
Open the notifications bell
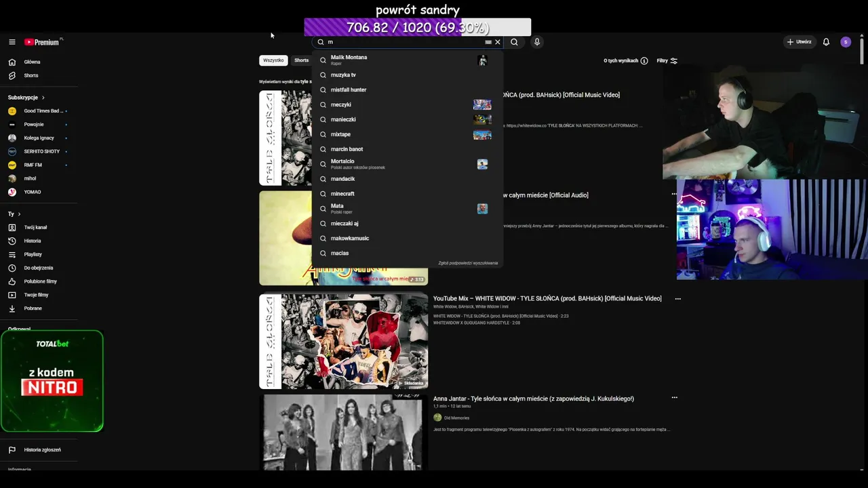(826, 42)
